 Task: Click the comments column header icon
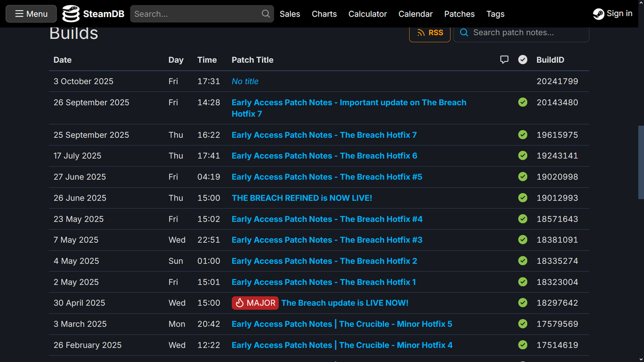pyautogui.click(x=504, y=59)
